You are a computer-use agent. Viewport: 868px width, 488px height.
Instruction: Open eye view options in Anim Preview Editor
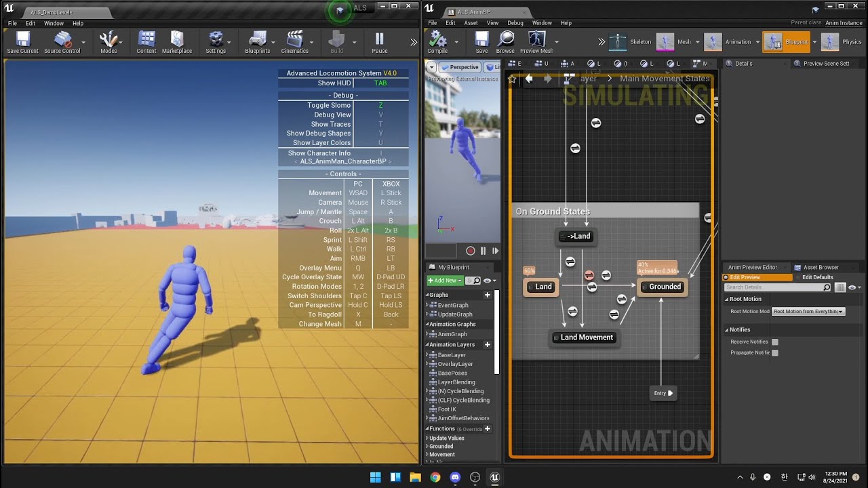click(854, 287)
